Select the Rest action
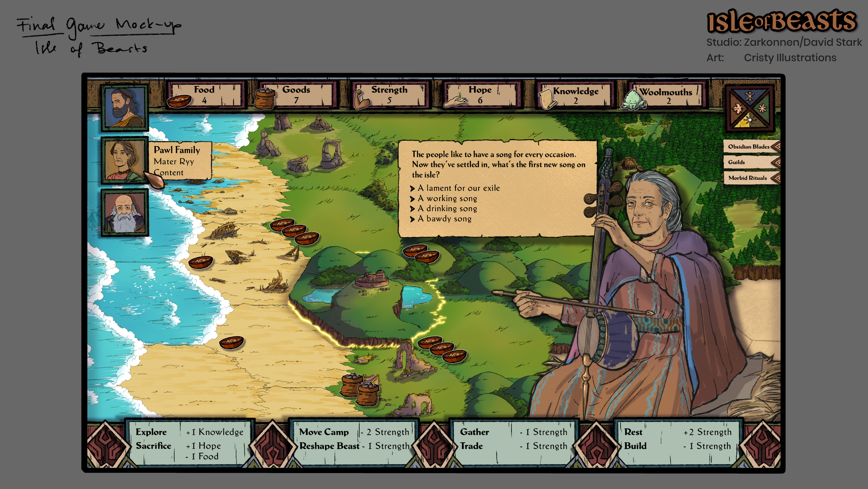 pyautogui.click(x=633, y=432)
